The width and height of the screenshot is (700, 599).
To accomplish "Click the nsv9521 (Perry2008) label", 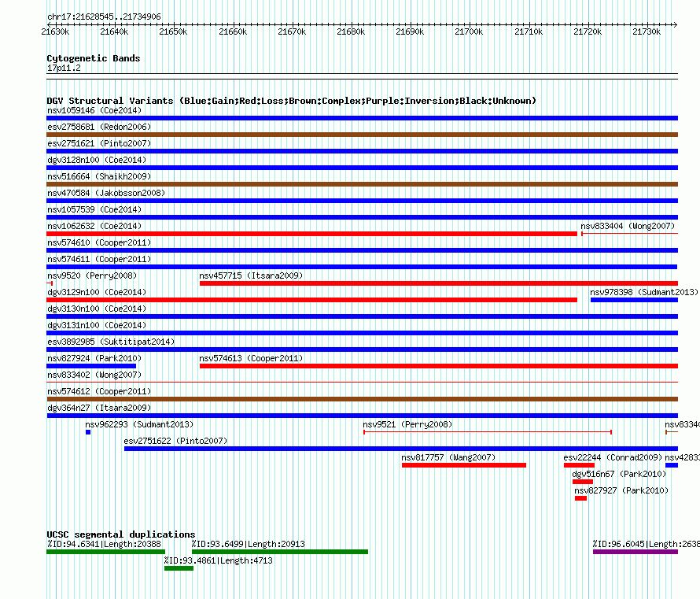I will tap(407, 424).
